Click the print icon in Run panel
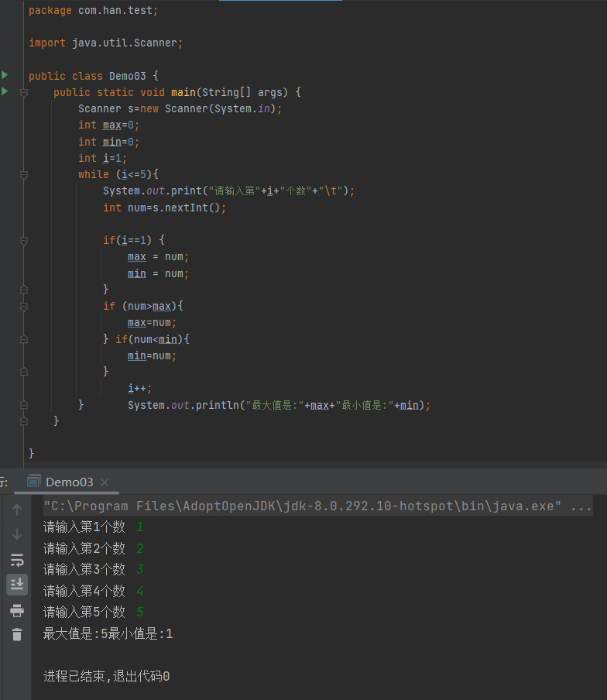This screenshot has height=700, width=607. (17, 610)
